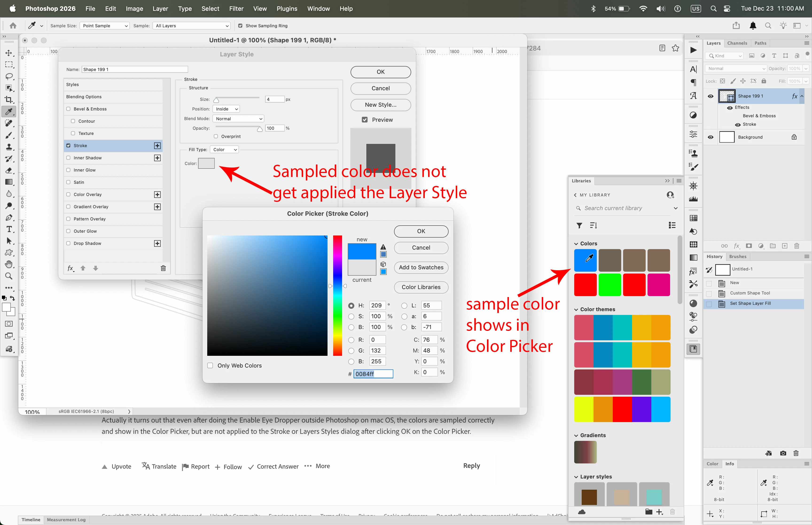This screenshot has height=525, width=812.
Task: Select the Crop tool
Action: click(x=9, y=100)
